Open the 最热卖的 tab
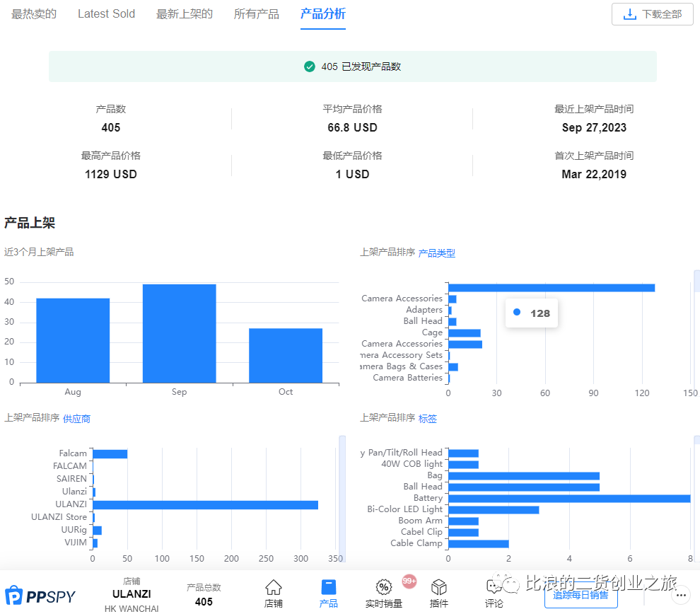 pyautogui.click(x=34, y=14)
